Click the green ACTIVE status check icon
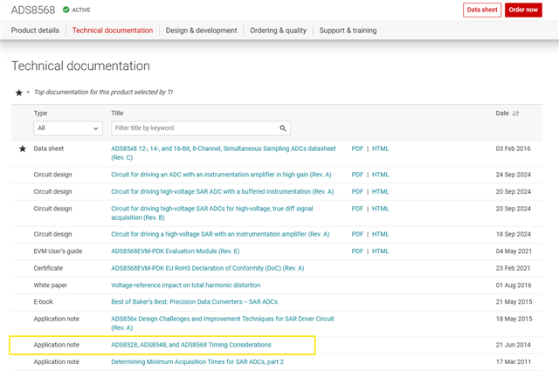Viewport: 559px width, 392px height. [66, 10]
